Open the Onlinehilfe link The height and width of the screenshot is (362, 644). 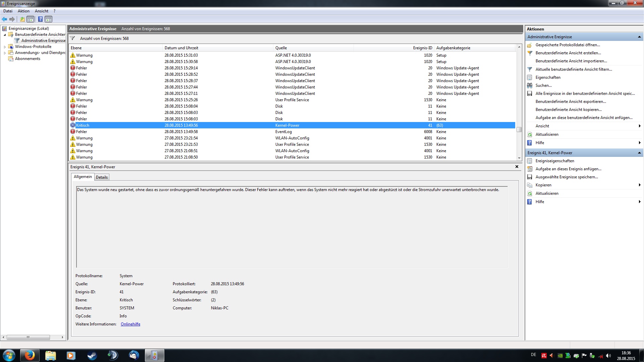pyautogui.click(x=130, y=324)
